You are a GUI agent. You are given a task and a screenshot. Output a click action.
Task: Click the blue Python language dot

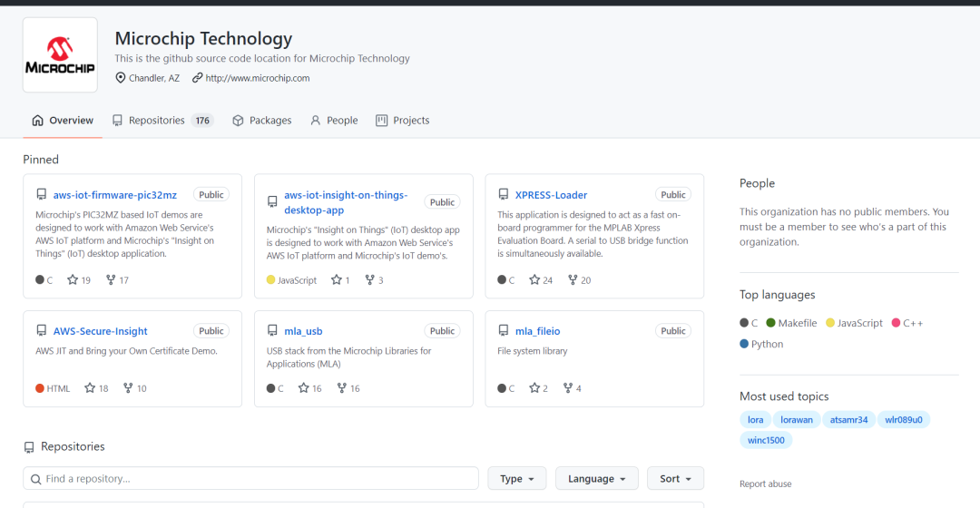pyautogui.click(x=744, y=344)
